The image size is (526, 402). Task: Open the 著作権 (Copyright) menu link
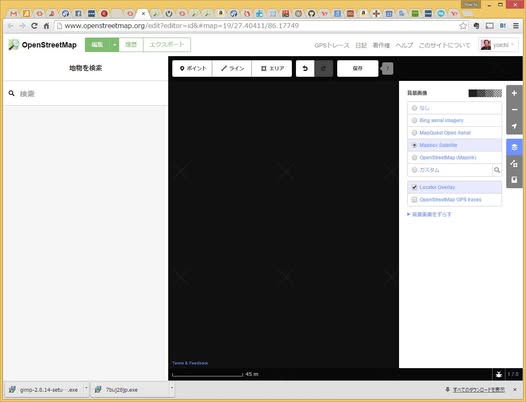[x=381, y=45]
